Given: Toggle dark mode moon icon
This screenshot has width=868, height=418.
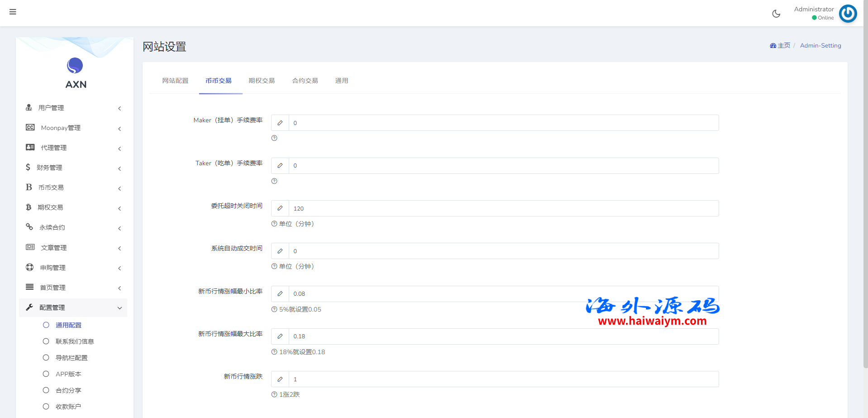Looking at the screenshot, I should pyautogui.click(x=776, y=14).
